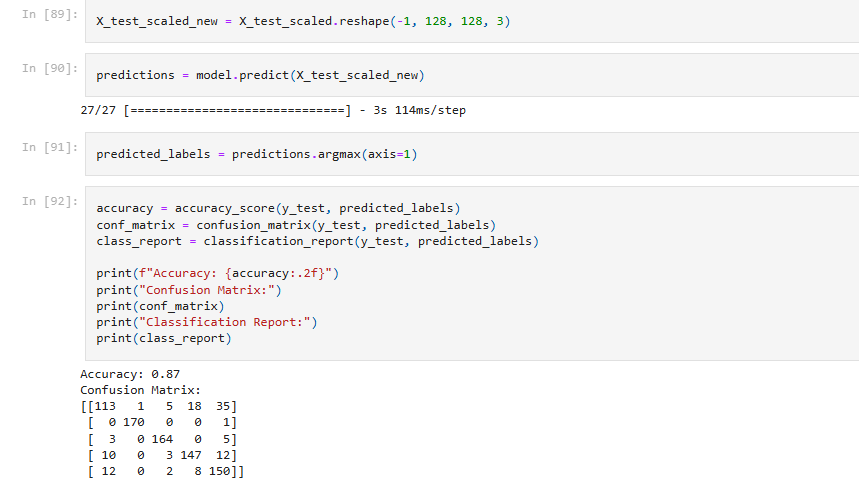Click the confusion_matrix code line
The width and height of the screenshot is (859, 480).
pos(296,225)
